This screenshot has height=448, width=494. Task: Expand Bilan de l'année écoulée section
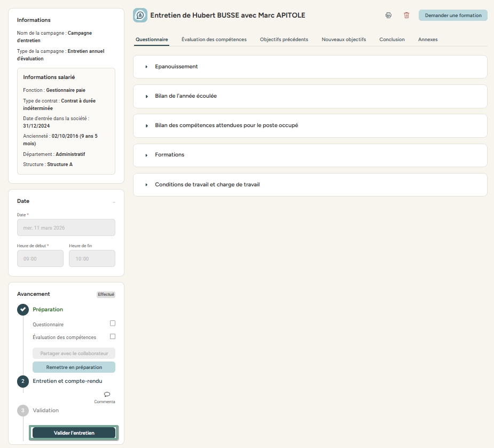(x=185, y=96)
